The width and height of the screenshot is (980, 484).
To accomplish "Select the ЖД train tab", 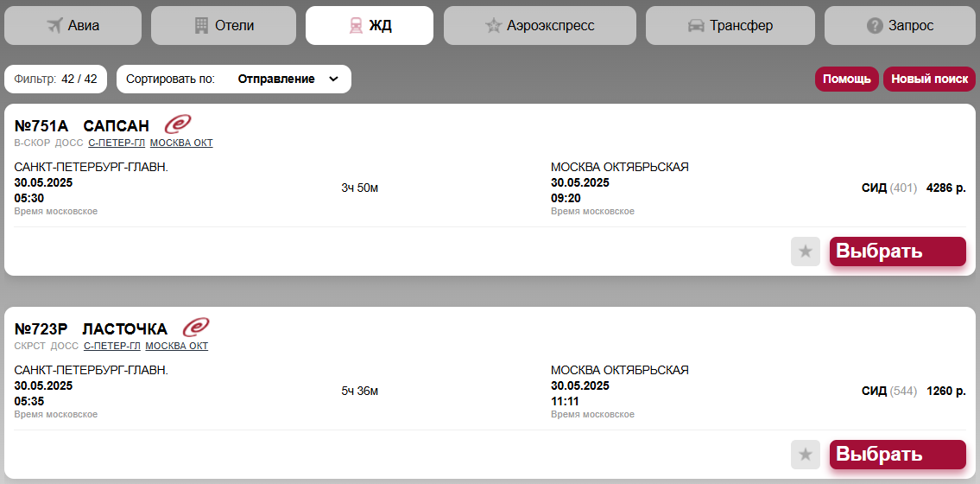I will 370,25.
